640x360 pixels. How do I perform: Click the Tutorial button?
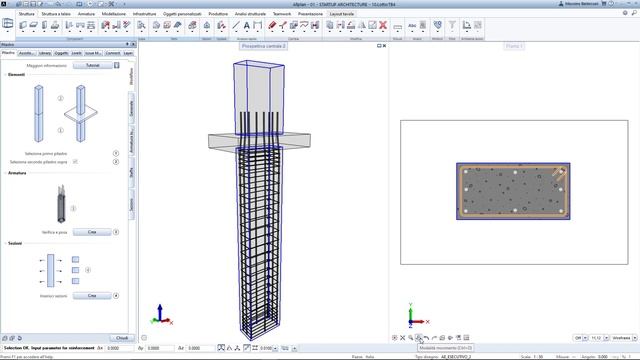point(93,65)
